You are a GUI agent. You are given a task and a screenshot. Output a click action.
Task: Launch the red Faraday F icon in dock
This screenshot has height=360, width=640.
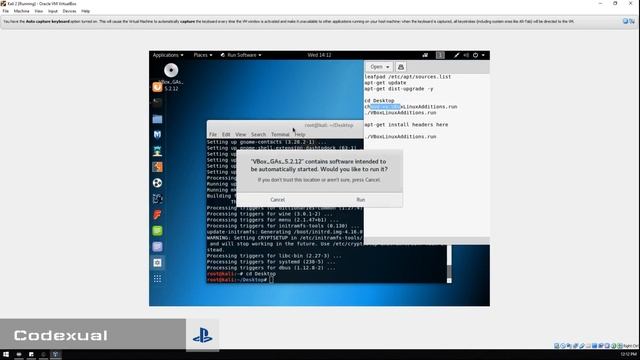pyautogui.click(x=157, y=215)
